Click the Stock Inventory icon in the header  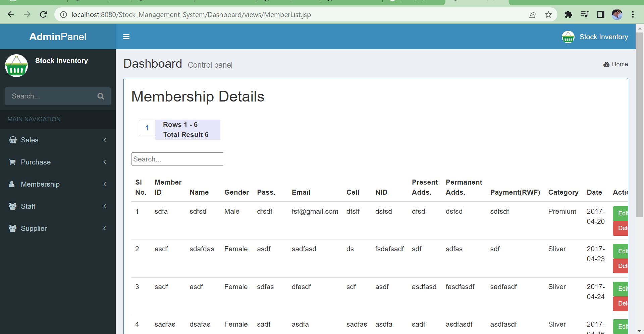click(x=568, y=37)
